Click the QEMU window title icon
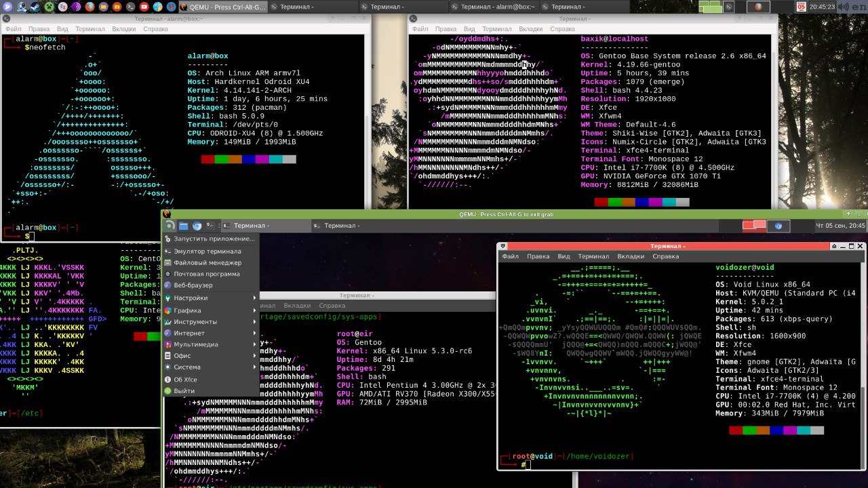The image size is (868, 488). tap(167, 214)
